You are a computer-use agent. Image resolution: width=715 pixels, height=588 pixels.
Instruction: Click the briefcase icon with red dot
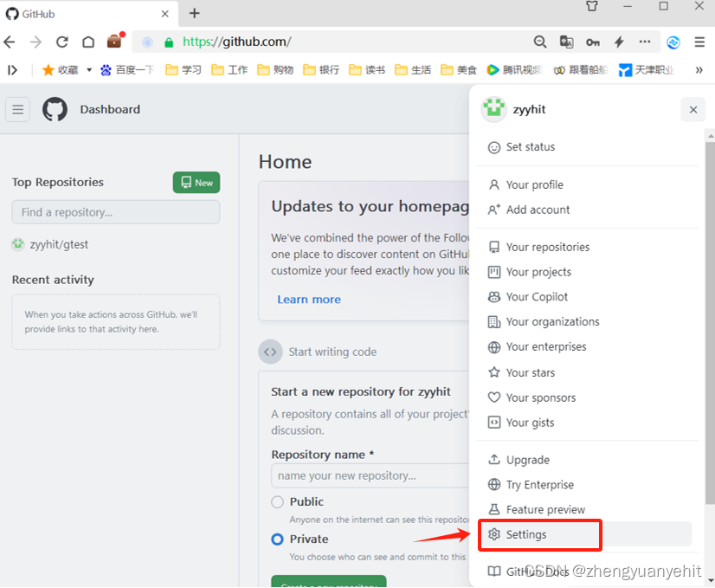(115, 41)
